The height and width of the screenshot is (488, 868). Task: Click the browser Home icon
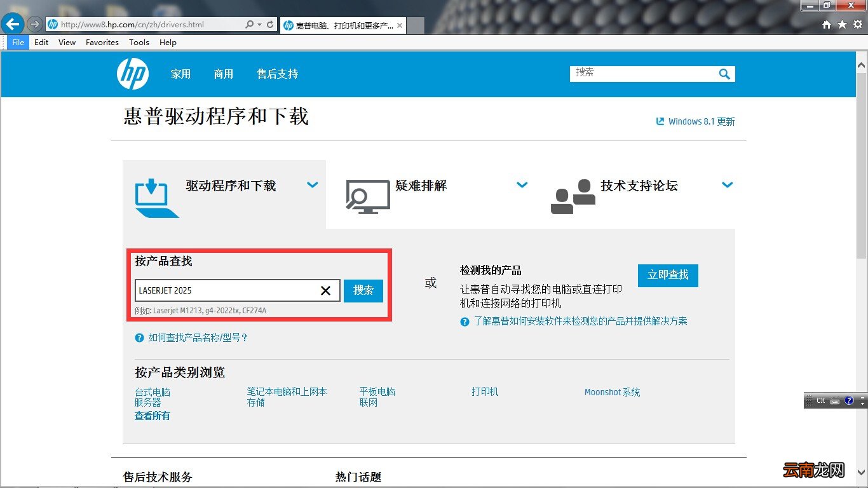pyautogui.click(x=827, y=25)
